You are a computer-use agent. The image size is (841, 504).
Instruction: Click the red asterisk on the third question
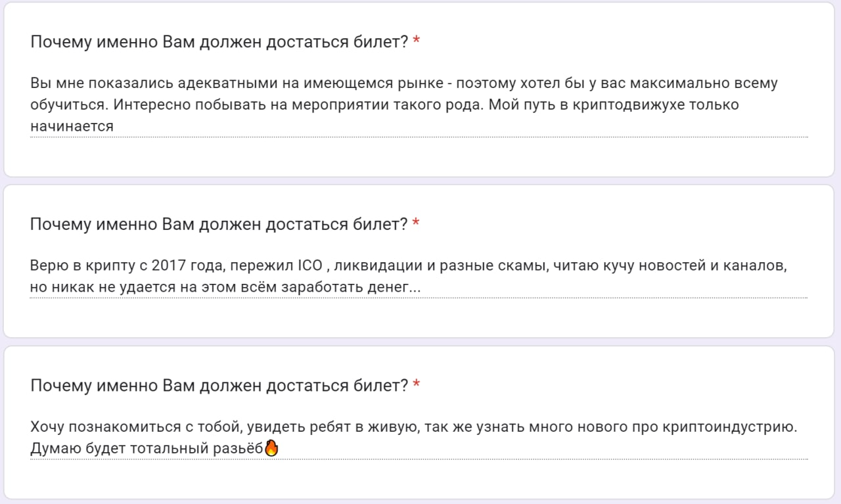(417, 386)
